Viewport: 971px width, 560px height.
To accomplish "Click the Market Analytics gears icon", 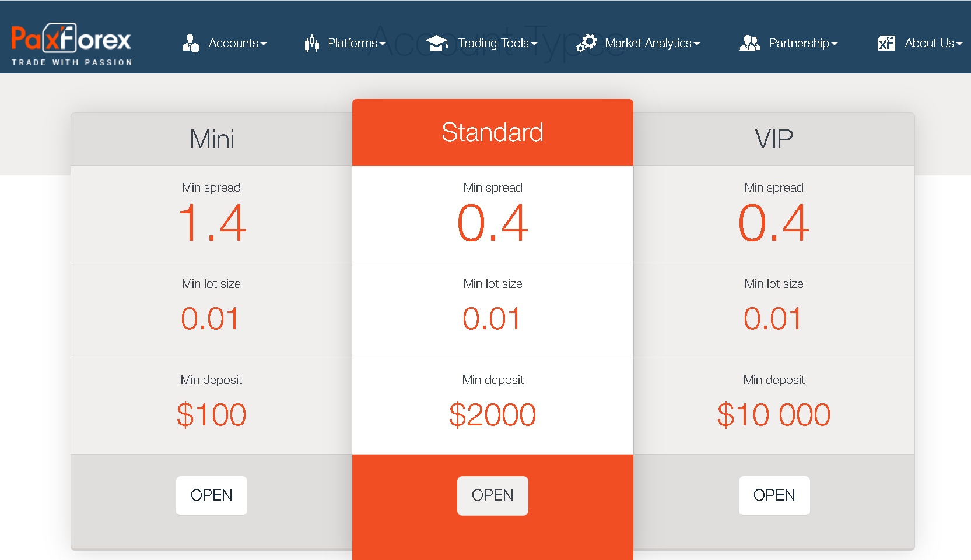I will pos(587,43).
